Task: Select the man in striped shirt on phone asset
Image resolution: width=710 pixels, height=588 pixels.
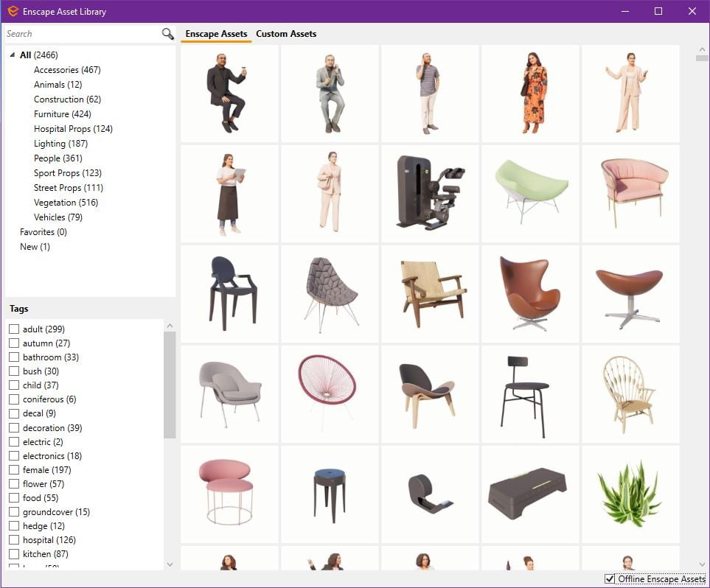Action: coord(430,94)
